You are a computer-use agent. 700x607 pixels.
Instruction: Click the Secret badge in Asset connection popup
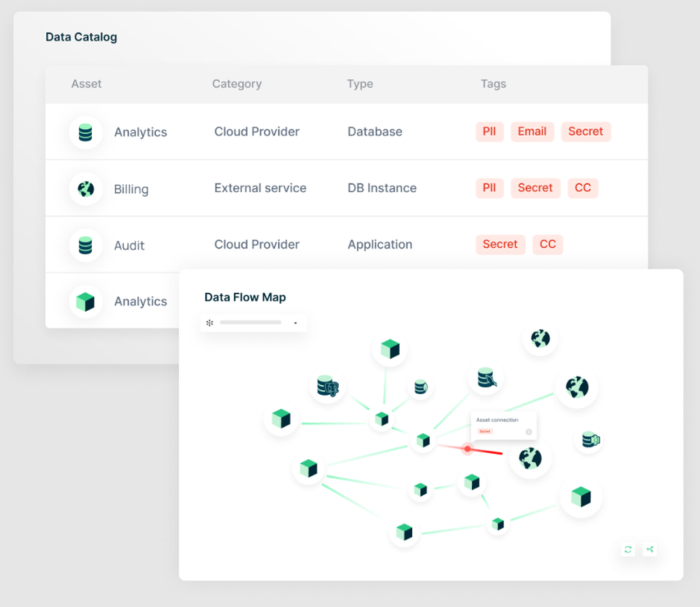point(484,431)
